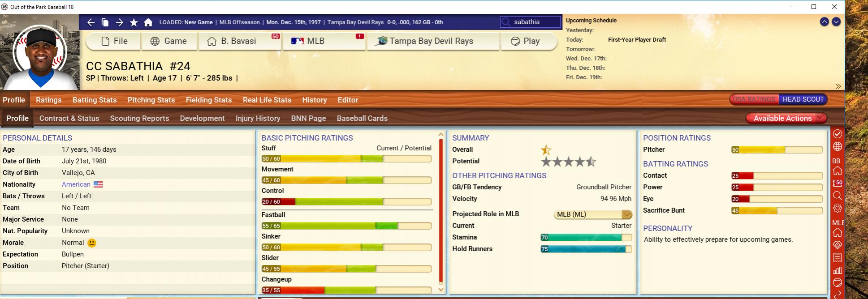Open the bar chart stats icon in sidebar
Image resolution: width=868 pixels, height=299 pixels.
[x=837, y=270]
